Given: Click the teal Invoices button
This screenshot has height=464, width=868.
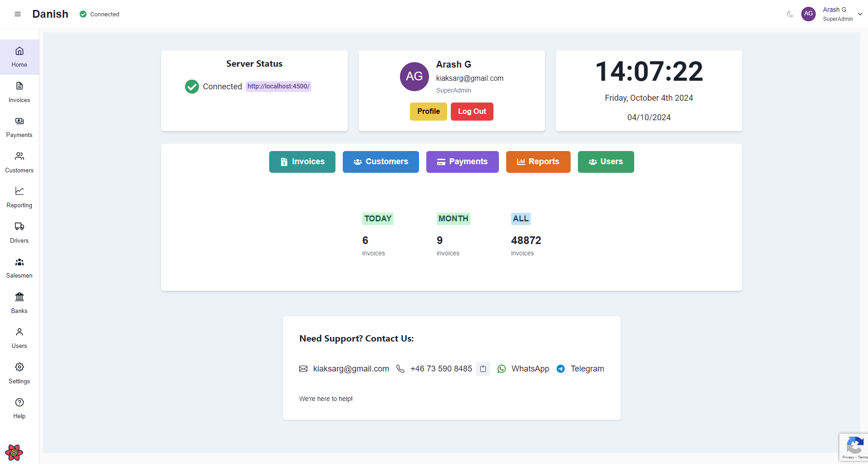Looking at the screenshot, I should click(x=302, y=162).
